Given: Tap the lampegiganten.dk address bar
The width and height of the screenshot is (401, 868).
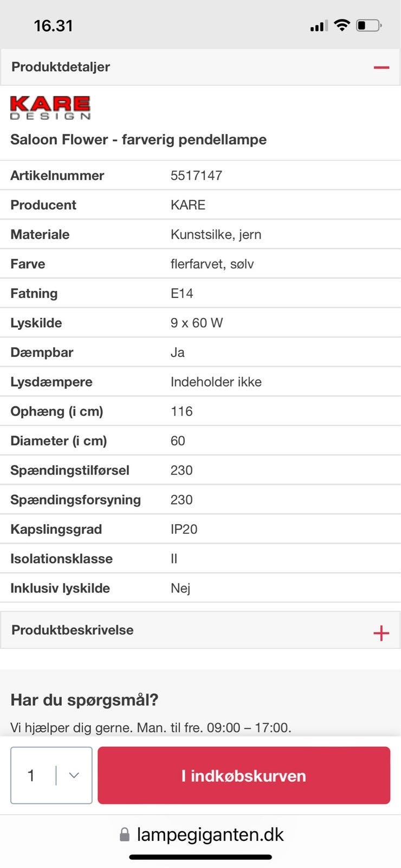Looking at the screenshot, I should click(202, 834).
